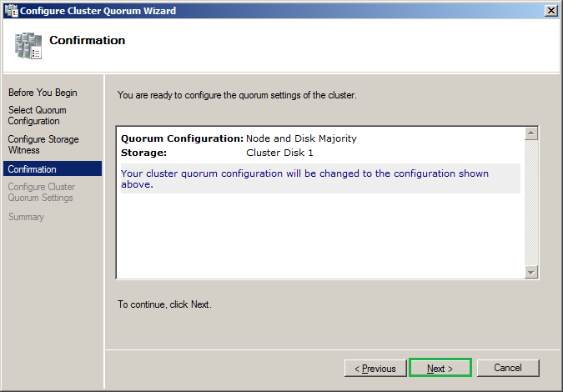Click the Node and Disk Majority value

click(302, 138)
